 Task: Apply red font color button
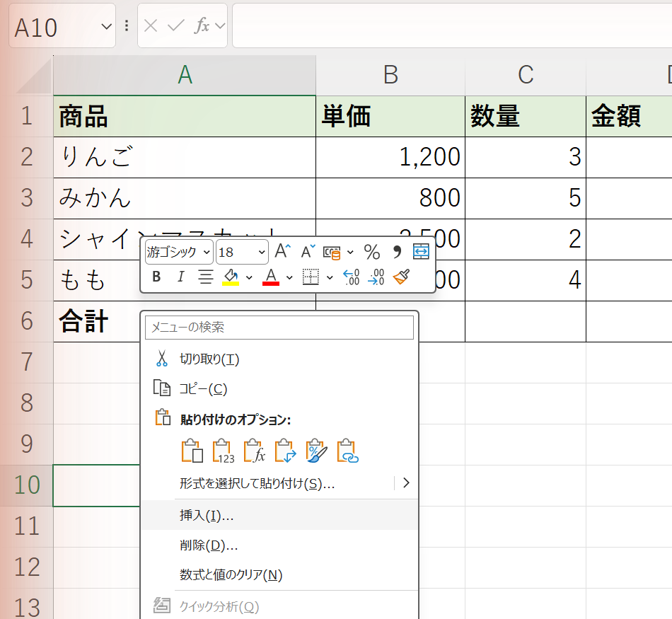[271, 277]
